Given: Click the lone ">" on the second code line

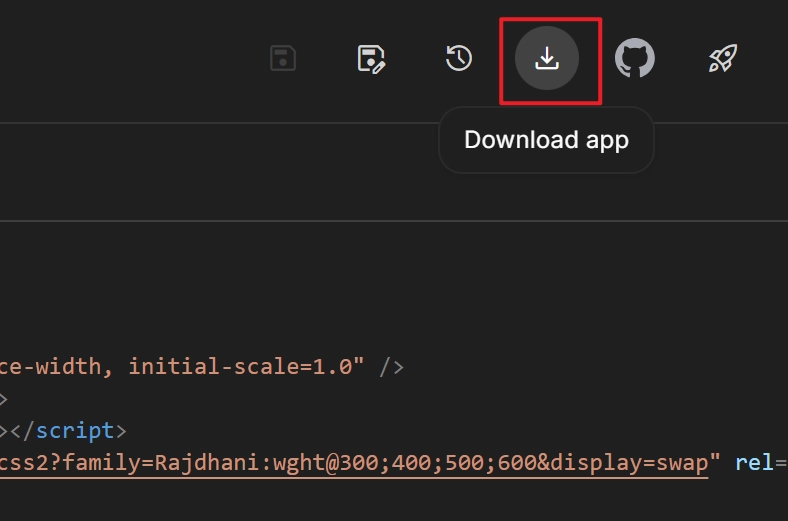Looking at the screenshot, I should pos(4,399).
